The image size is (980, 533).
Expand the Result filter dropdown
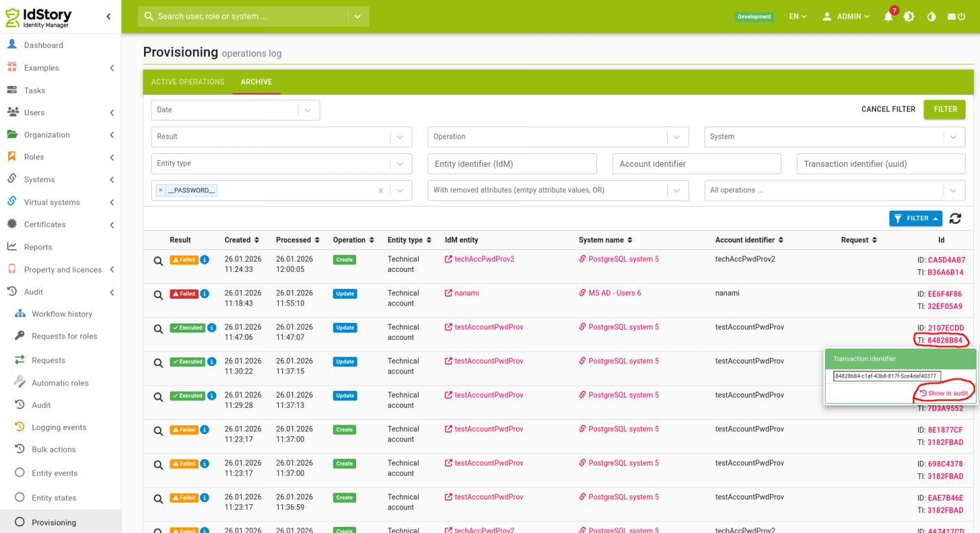(x=400, y=137)
